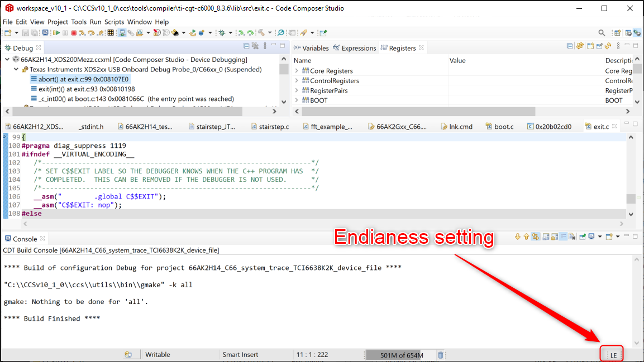Click the red Terminate debug button
This screenshot has width=644, height=362.
pos(74,33)
